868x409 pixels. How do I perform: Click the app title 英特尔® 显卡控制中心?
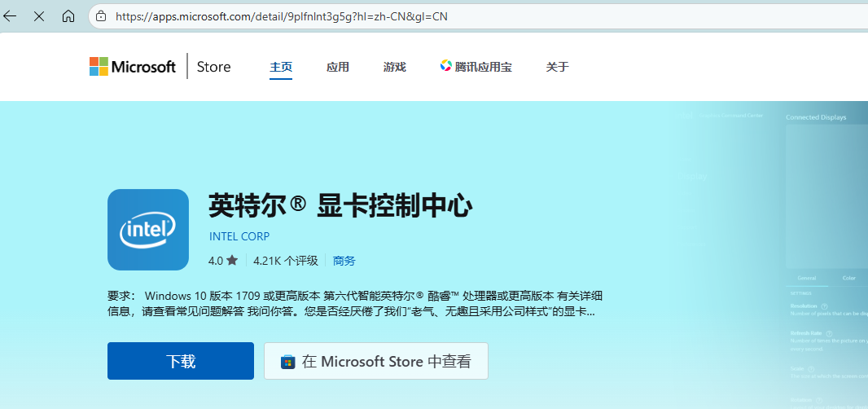tap(340, 207)
